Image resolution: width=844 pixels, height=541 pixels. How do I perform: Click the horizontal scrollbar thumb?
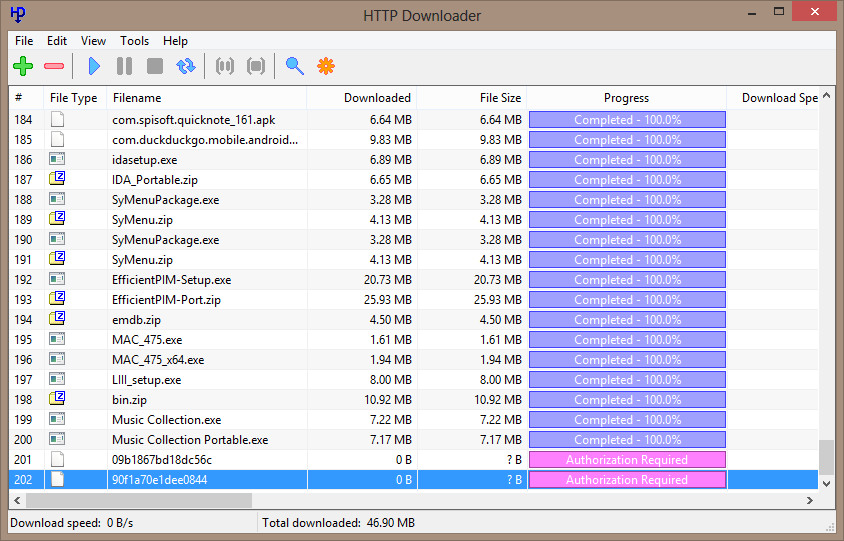[x=139, y=500]
